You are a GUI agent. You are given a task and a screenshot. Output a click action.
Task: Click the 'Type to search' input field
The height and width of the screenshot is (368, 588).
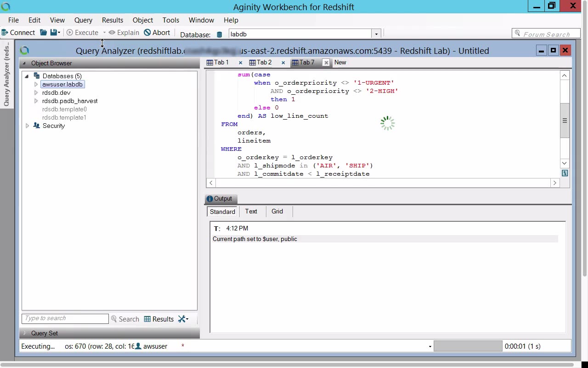(65, 318)
